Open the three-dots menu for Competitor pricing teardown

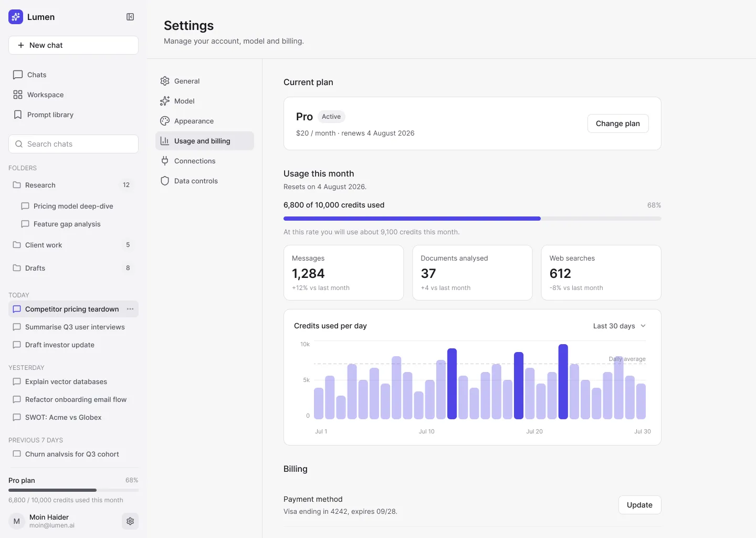tap(130, 309)
